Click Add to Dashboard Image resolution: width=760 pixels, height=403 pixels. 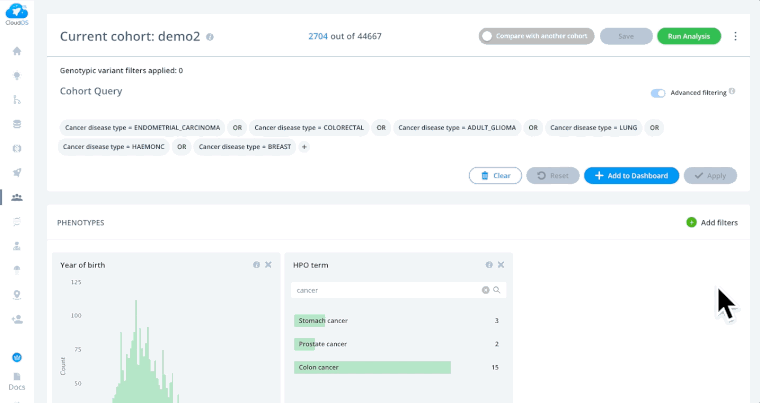click(631, 175)
